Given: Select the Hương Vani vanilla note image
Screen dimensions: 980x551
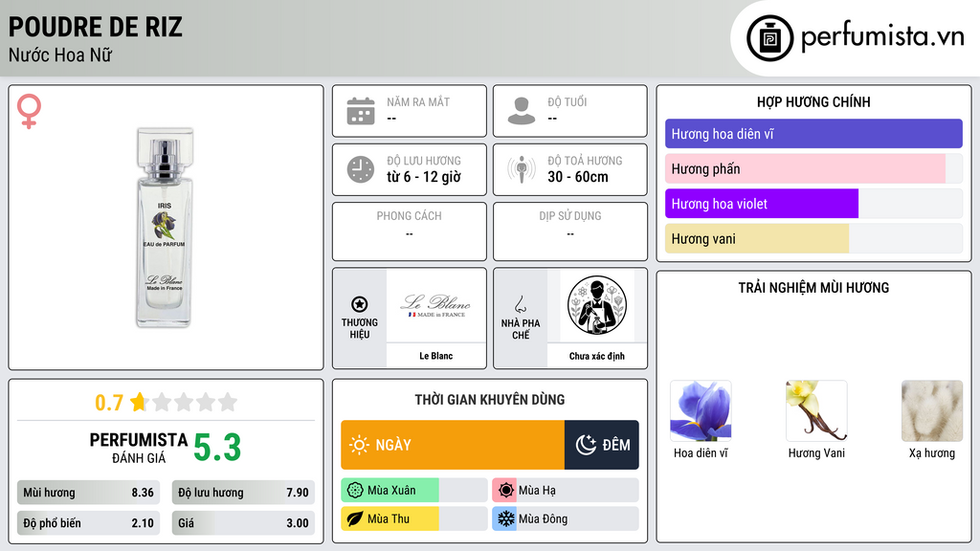Looking at the screenshot, I should 816,411.
